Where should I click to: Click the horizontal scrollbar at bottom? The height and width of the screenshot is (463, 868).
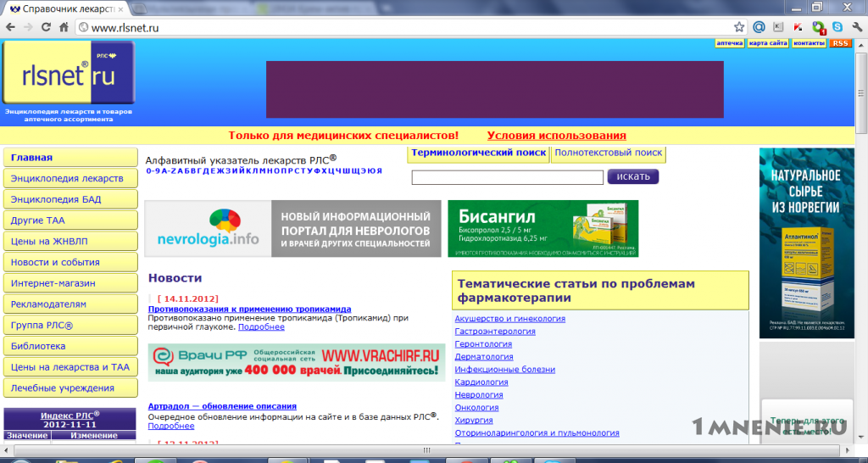coord(426,450)
